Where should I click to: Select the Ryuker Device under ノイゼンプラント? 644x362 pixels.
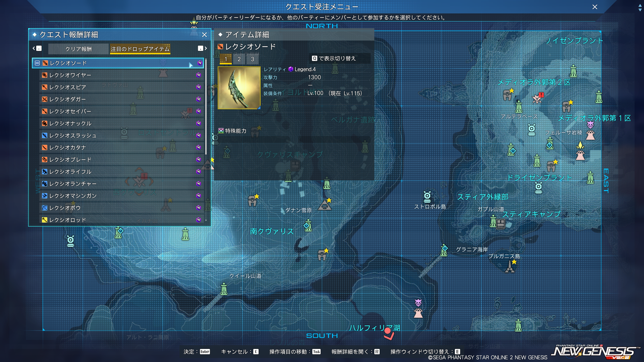point(573,71)
